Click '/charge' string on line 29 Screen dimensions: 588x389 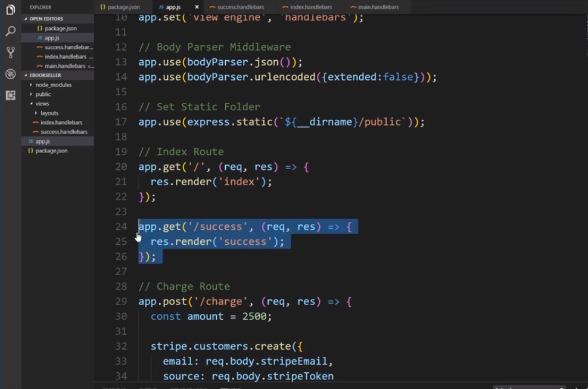220,301
